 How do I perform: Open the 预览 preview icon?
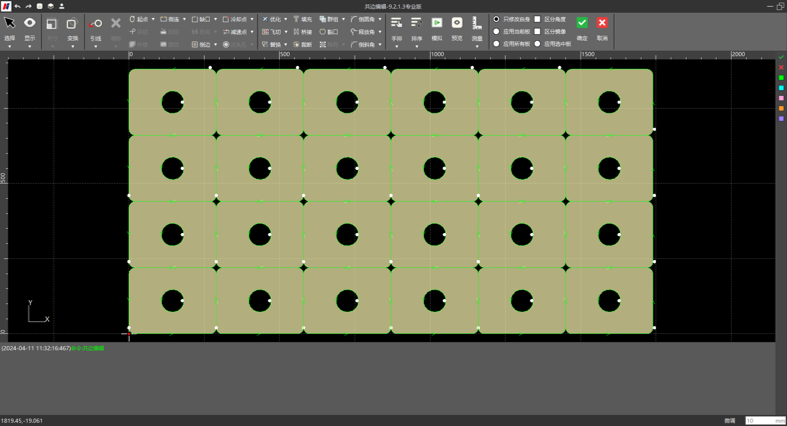(x=457, y=23)
